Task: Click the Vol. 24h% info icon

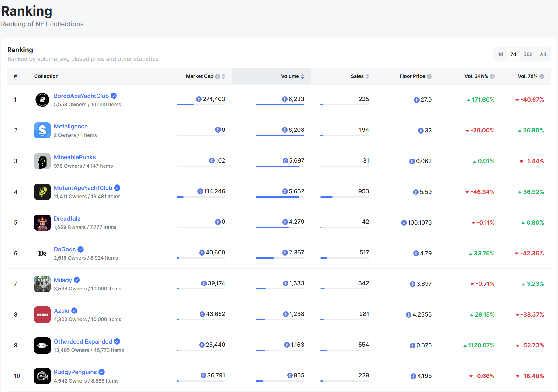Action: pyautogui.click(x=492, y=76)
